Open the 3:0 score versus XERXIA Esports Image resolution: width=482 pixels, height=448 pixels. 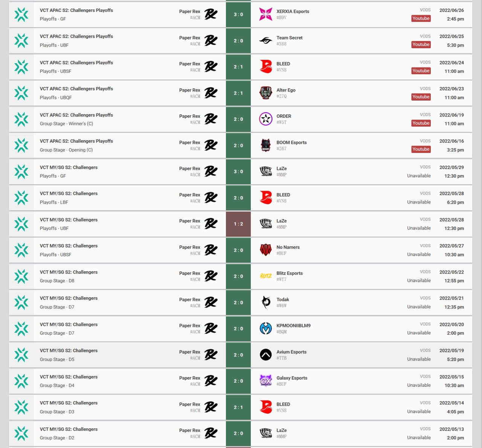pos(238,14)
